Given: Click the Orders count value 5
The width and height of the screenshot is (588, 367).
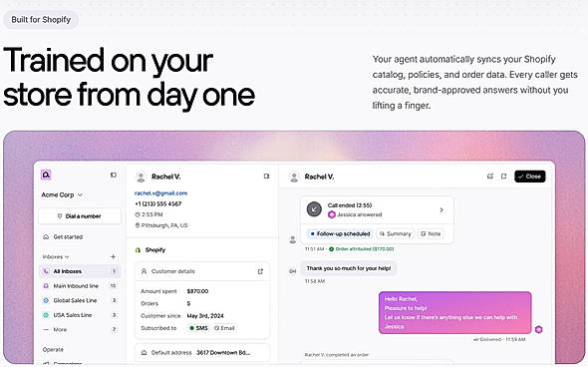Looking at the screenshot, I should pyautogui.click(x=188, y=303).
